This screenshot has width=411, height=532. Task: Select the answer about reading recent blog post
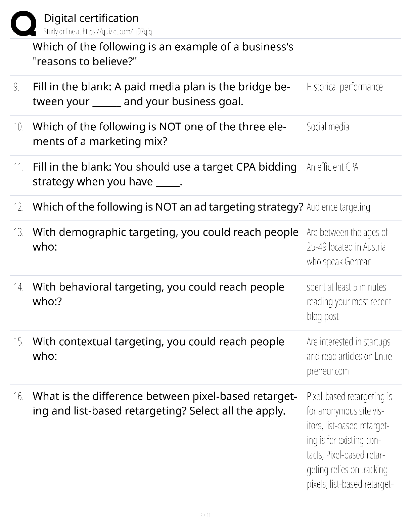(x=349, y=302)
